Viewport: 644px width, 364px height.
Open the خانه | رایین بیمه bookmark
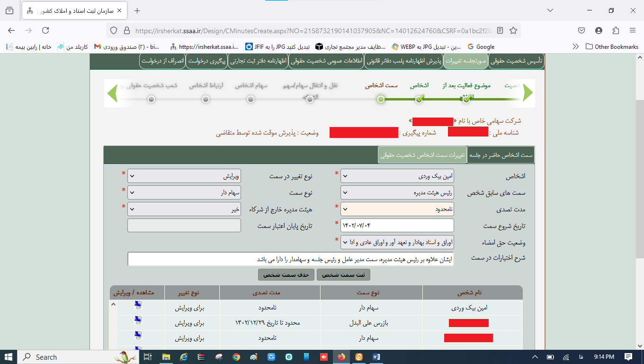29,46
